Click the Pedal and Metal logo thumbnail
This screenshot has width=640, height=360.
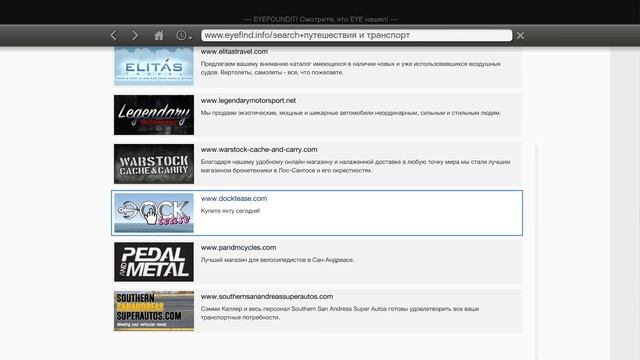pyautogui.click(x=154, y=262)
